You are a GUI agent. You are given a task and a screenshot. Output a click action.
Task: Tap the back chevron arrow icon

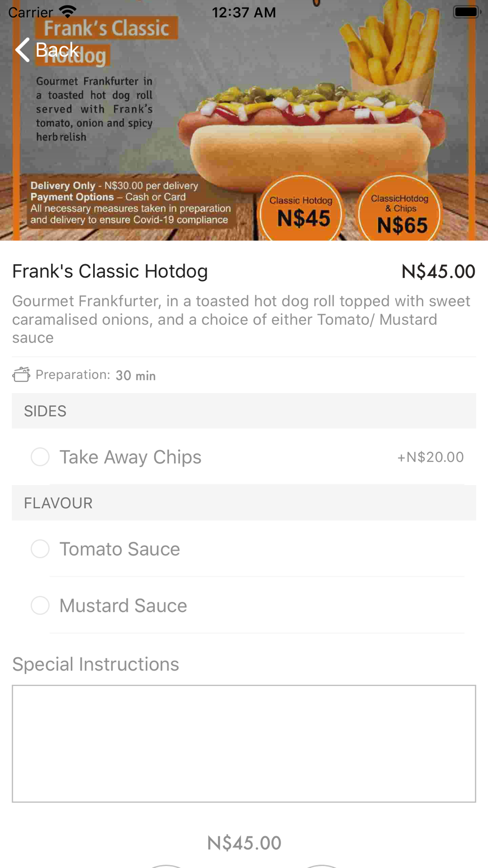[x=22, y=50]
